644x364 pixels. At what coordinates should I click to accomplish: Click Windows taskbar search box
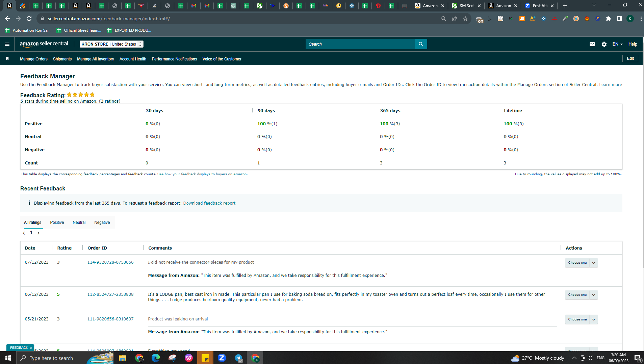point(51,358)
